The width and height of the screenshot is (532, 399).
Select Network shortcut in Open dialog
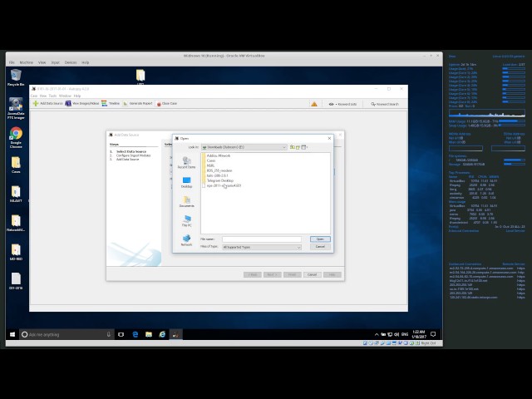(x=186, y=240)
